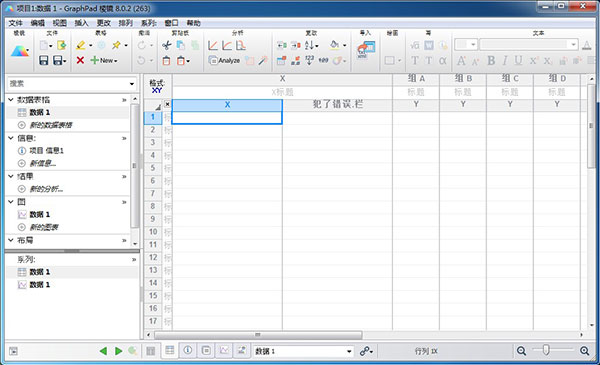Click the info sheet icon in bottom bar
Image resolution: width=600 pixels, height=365 pixels.
(188, 350)
